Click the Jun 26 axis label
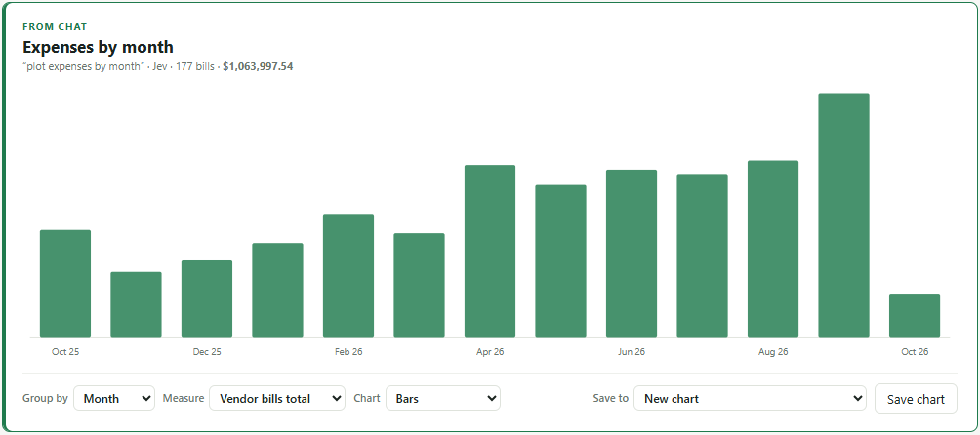Image resolution: width=980 pixels, height=435 pixels. (x=632, y=352)
